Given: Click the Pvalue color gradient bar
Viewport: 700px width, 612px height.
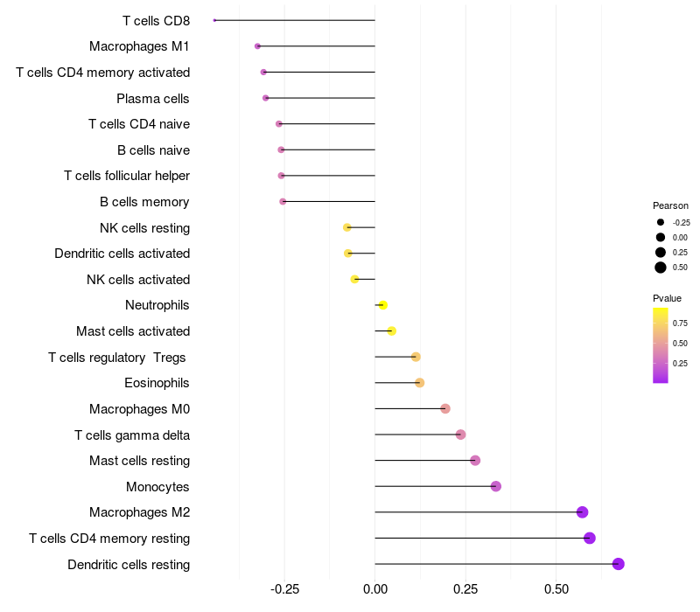Looking at the screenshot, I should (x=661, y=345).
